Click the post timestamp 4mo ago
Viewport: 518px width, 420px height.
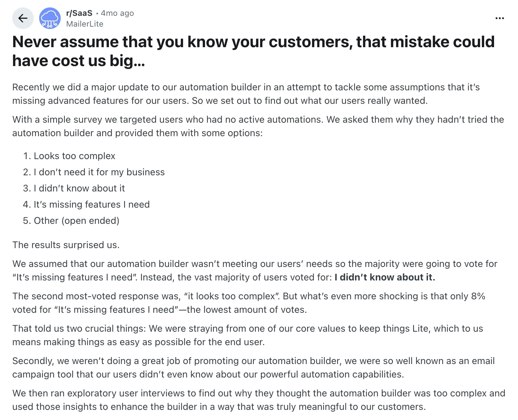117,13
